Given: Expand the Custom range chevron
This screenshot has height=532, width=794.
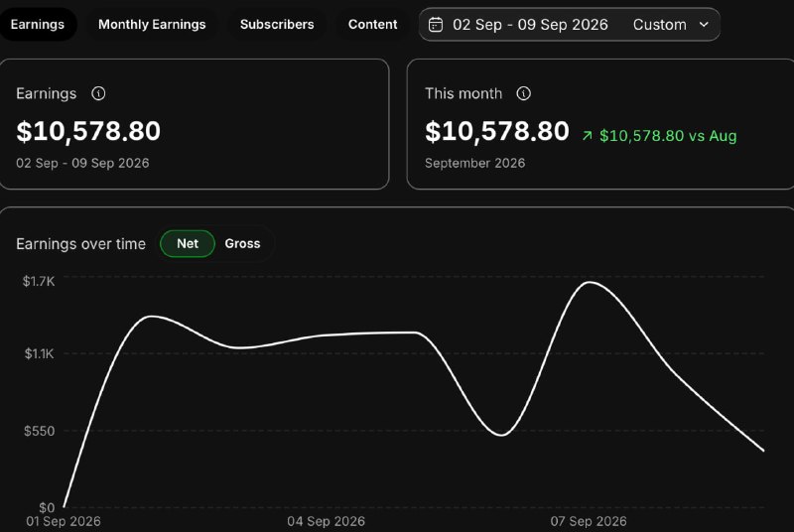Looking at the screenshot, I should click(704, 24).
